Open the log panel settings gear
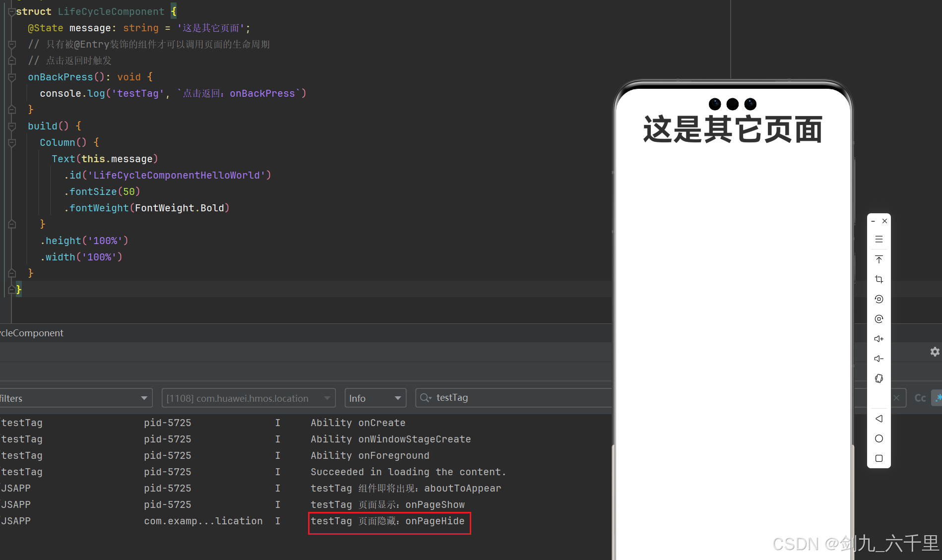Viewport: 942px width, 560px height. (x=935, y=352)
